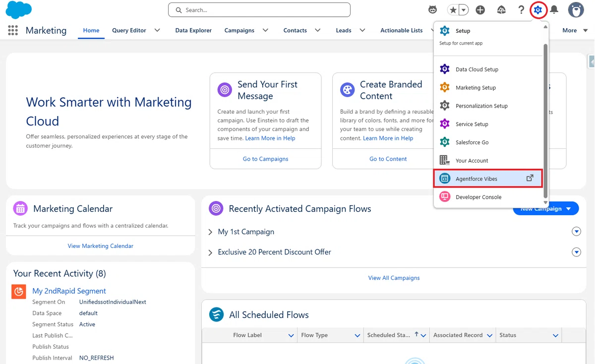Image resolution: width=595 pixels, height=364 pixels.
Task: Open the Leads tab
Action: click(x=344, y=30)
